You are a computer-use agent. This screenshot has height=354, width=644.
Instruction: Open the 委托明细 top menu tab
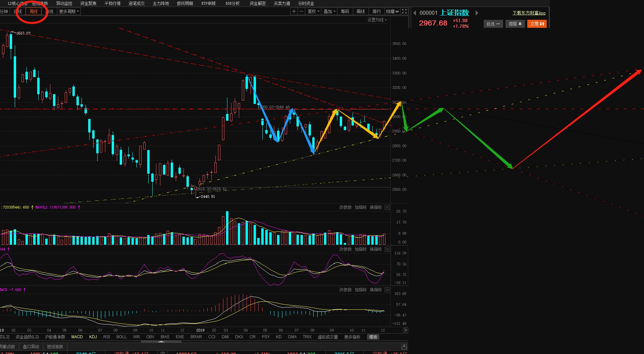[185, 3]
